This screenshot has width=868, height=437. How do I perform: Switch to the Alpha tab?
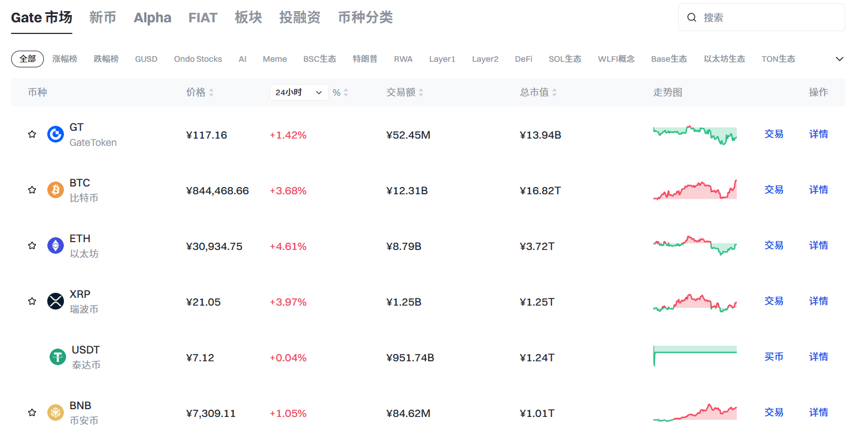[x=152, y=18]
